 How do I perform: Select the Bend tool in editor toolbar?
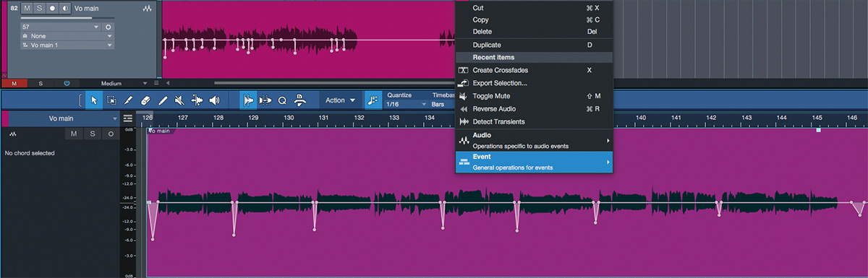[x=197, y=100]
